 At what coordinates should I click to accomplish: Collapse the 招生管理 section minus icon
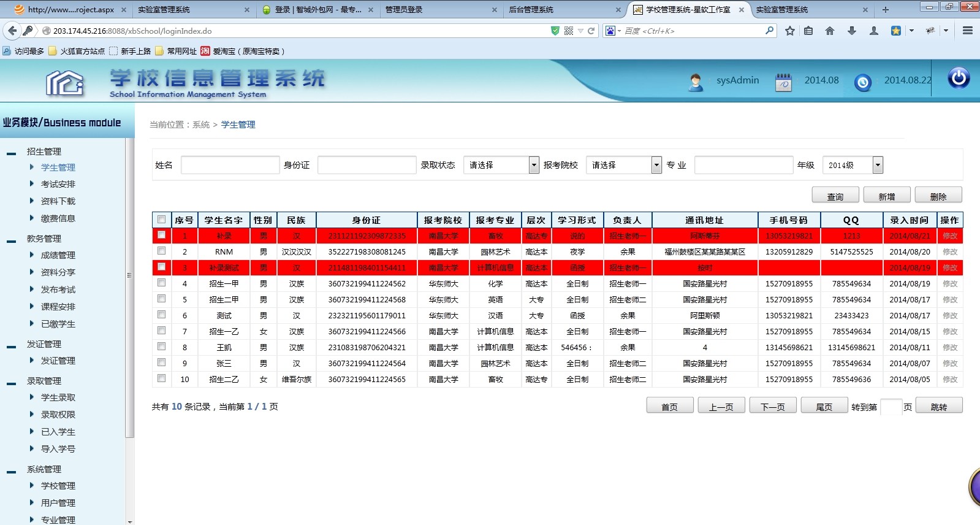[11, 153]
